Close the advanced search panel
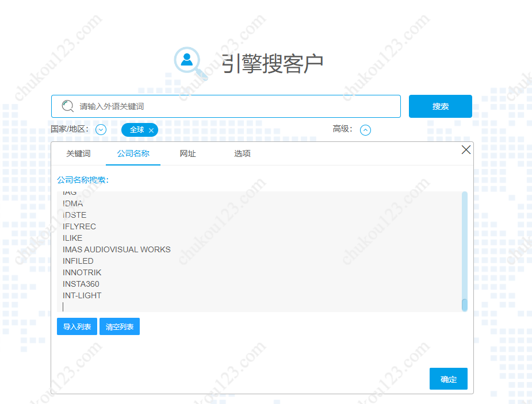 466,149
